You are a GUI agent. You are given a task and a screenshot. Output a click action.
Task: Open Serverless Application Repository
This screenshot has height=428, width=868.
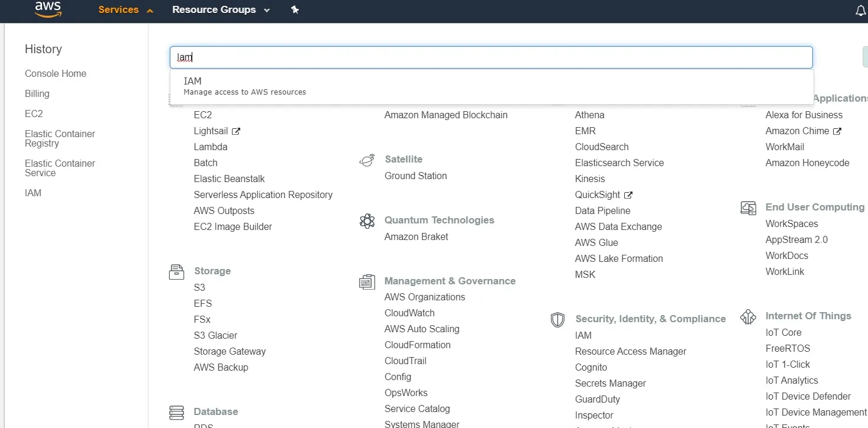coord(263,194)
